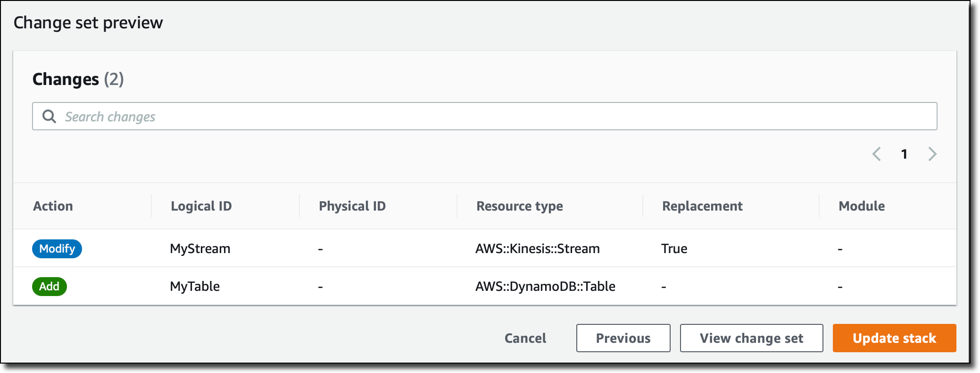This screenshot has height=373, width=980.
Task: Click the Resource type column header
Action: click(520, 206)
